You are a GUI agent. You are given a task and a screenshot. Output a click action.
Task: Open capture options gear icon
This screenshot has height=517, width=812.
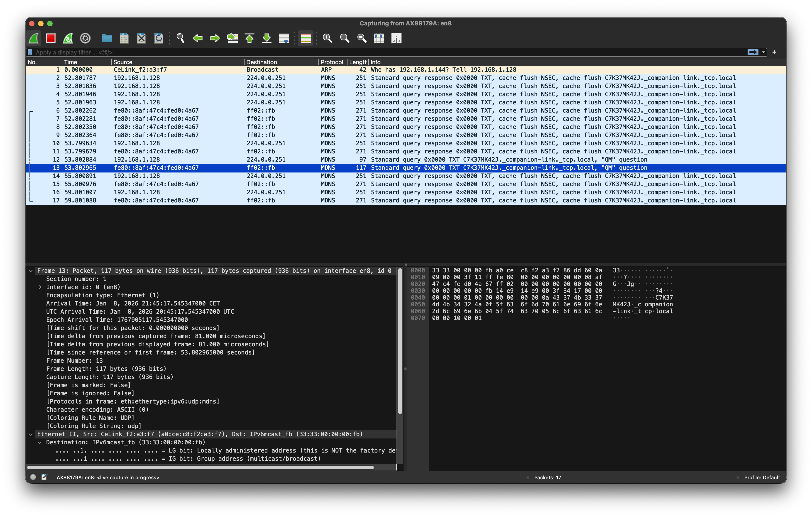point(85,38)
